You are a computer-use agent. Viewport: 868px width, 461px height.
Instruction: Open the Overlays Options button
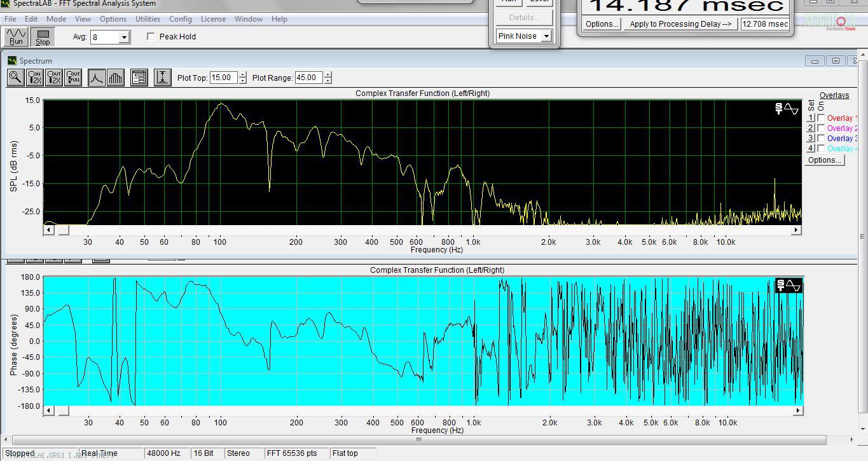825,160
